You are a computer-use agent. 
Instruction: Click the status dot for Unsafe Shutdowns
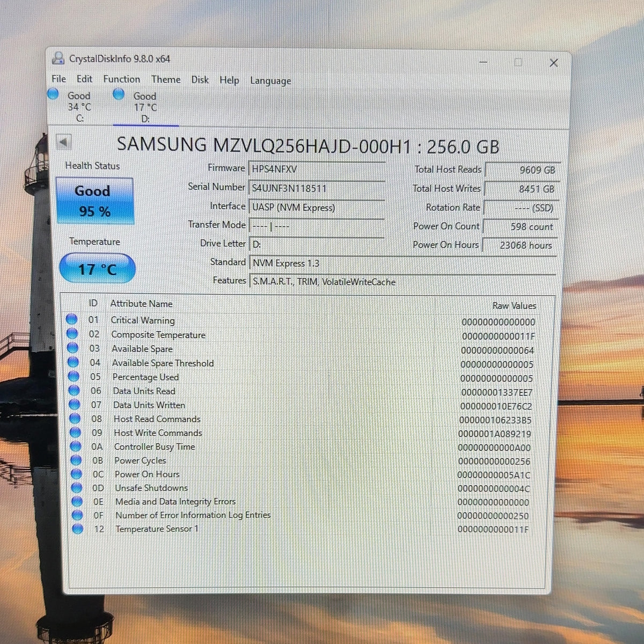(x=77, y=487)
